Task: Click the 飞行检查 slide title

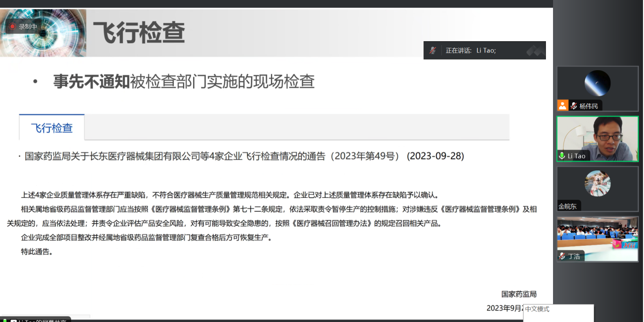Action: pyautogui.click(x=139, y=33)
